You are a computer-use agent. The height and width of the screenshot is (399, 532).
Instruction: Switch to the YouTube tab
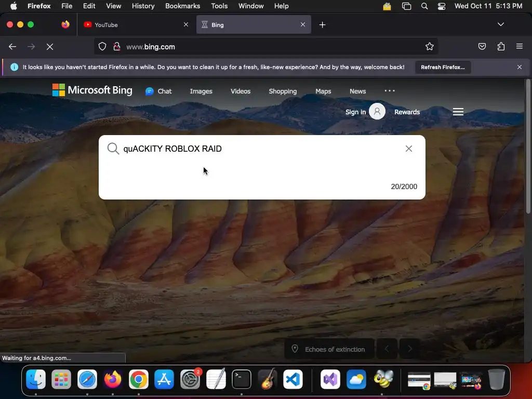[136, 25]
